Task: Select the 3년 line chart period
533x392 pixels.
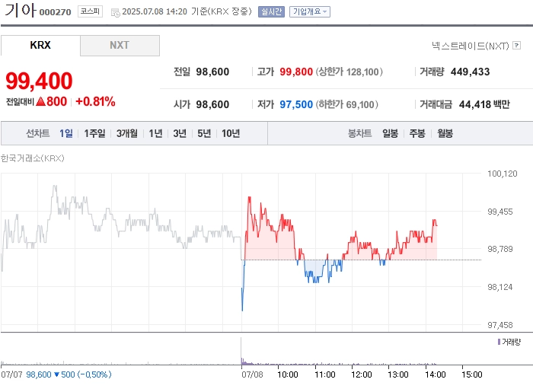Action: [180, 133]
